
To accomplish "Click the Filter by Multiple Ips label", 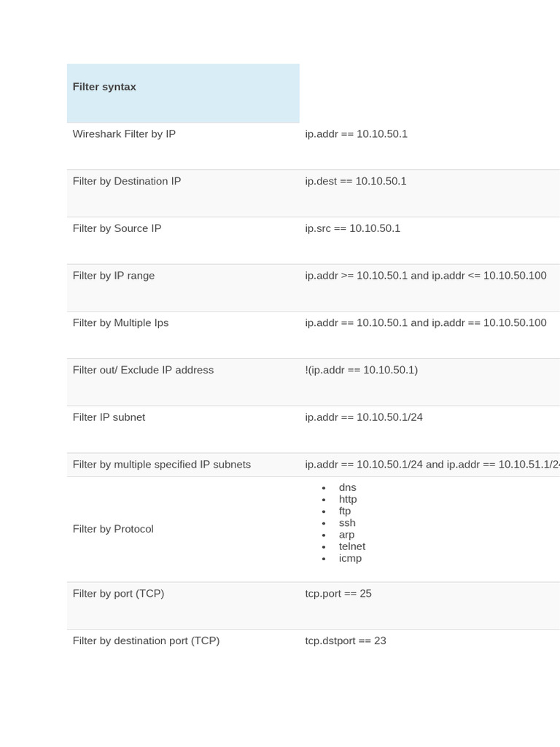I will click(x=120, y=323).
